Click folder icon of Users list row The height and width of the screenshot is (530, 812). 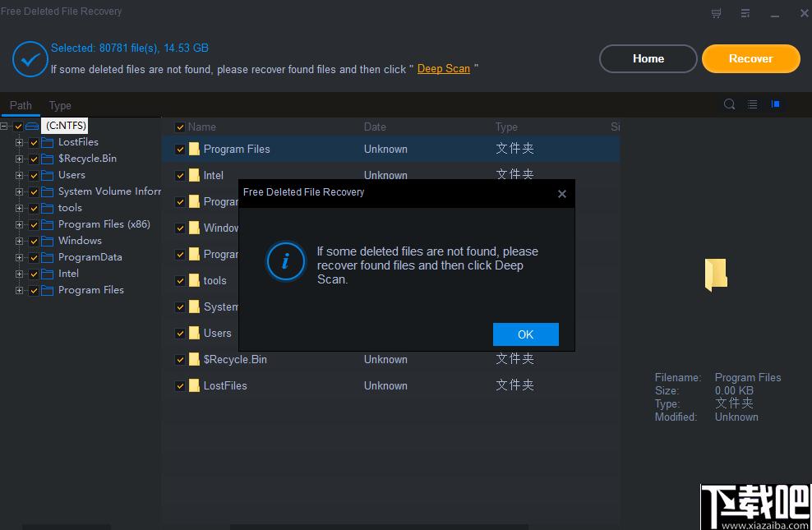pos(194,333)
